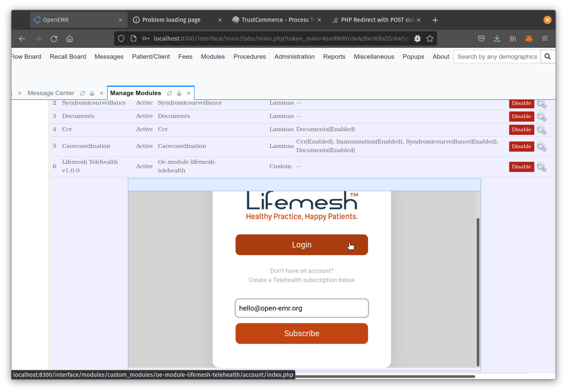
Task: Click the shield tracking protection icon
Action: [x=121, y=39]
